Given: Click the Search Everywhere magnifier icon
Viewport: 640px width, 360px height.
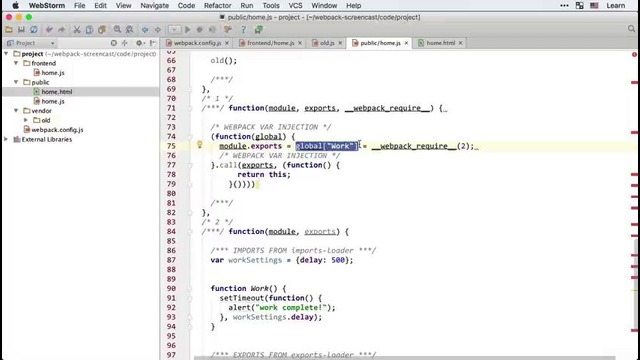Looking at the screenshot, I should tap(631, 29).
